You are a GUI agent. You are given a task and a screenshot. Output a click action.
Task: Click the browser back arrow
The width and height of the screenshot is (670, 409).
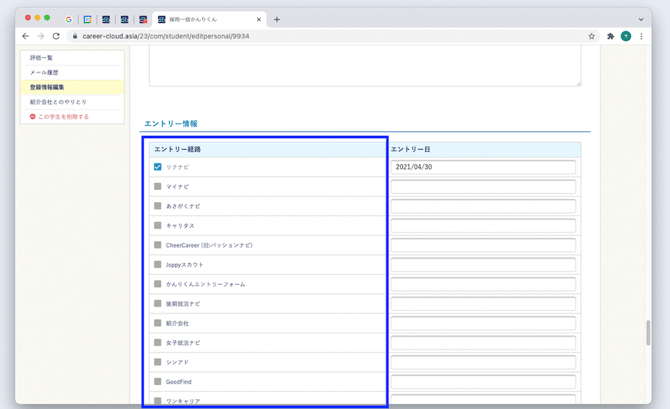tap(26, 36)
